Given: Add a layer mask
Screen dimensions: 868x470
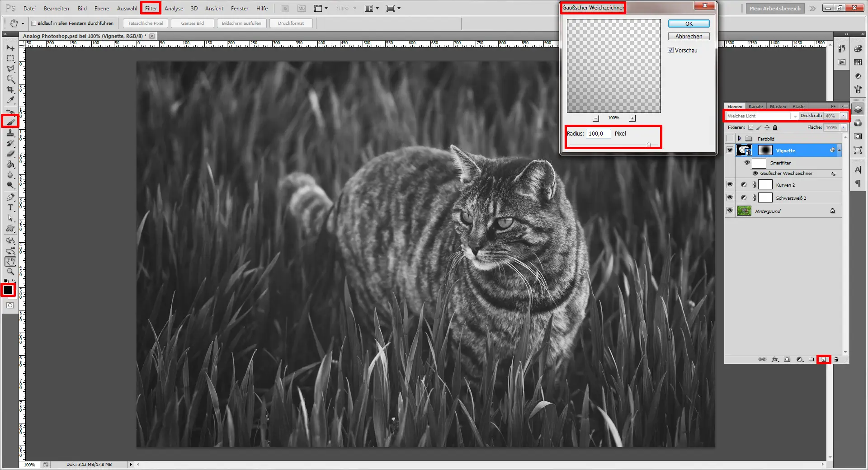Looking at the screenshot, I should 787,360.
